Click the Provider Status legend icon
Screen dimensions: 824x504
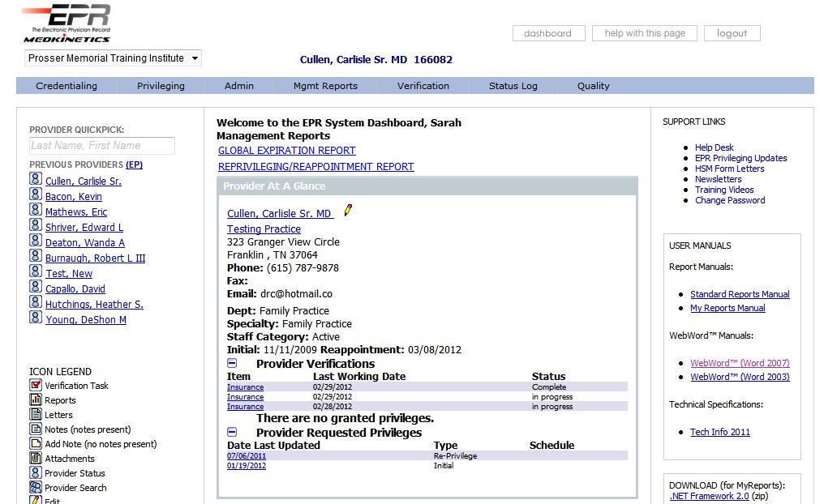point(35,472)
